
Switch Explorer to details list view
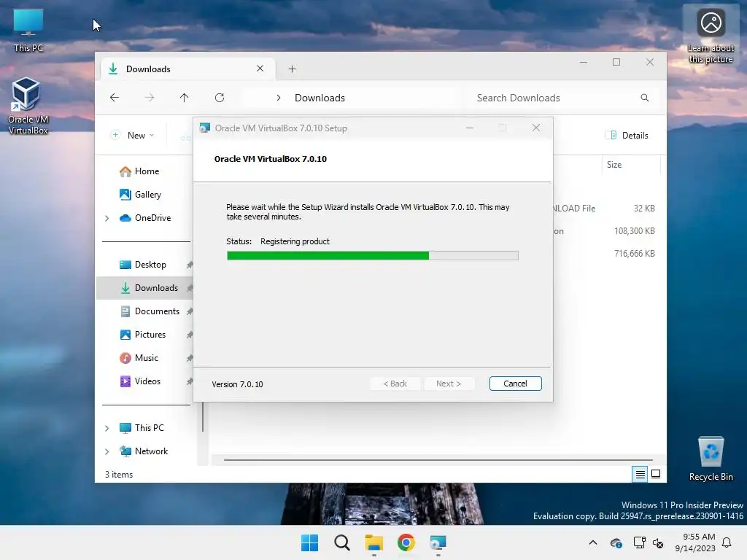[640, 474]
